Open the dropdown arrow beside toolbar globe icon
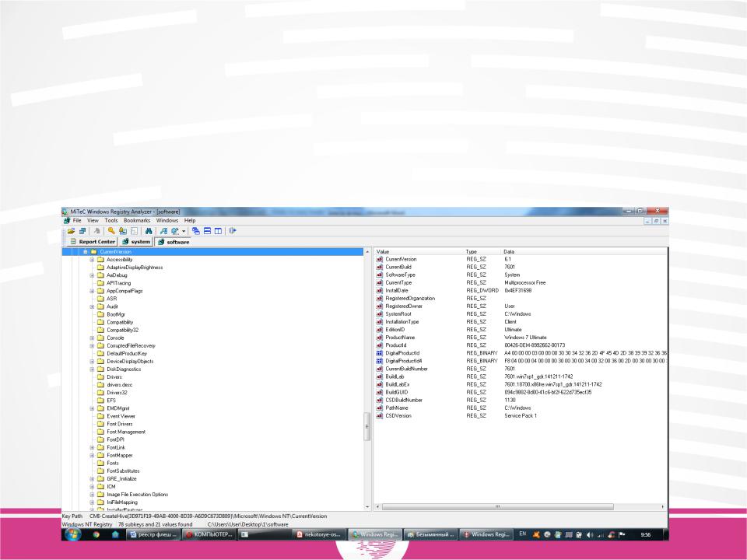Viewport: 747px width, 560px height. pos(184,232)
